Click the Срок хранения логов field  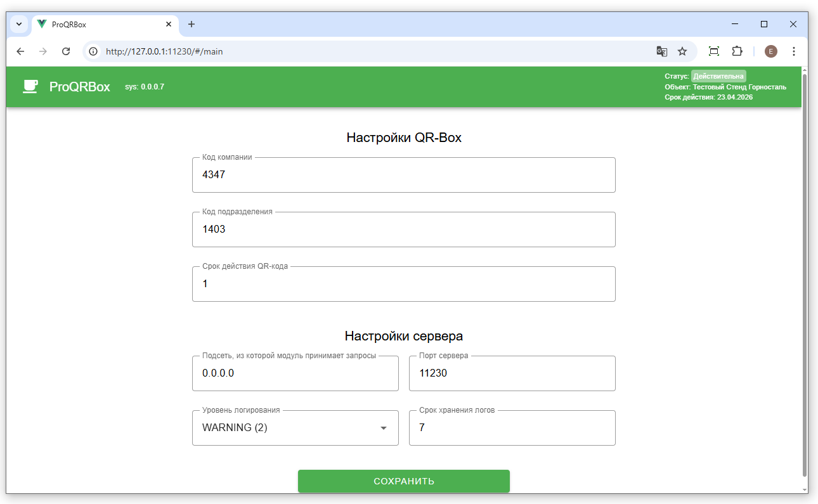pyautogui.click(x=512, y=428)
